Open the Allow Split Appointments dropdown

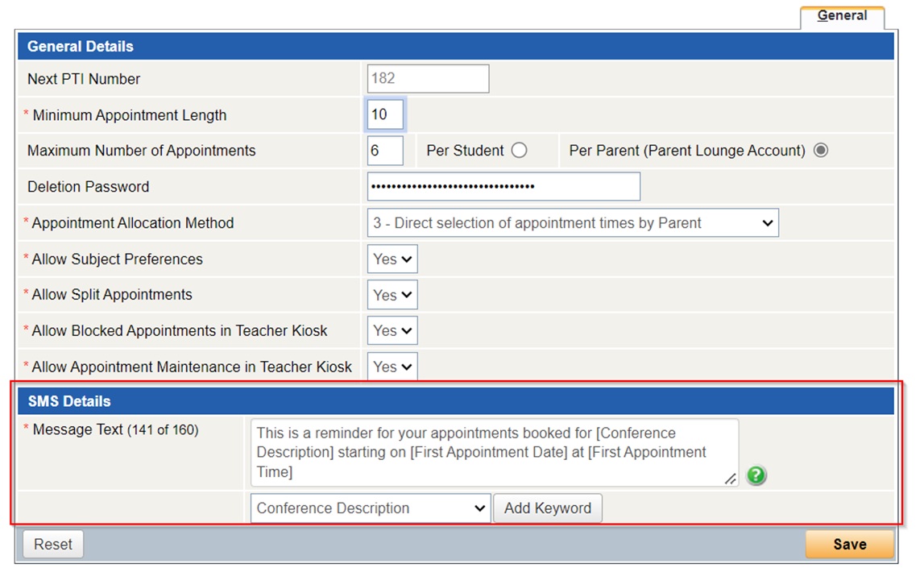(x=392, y=295)
